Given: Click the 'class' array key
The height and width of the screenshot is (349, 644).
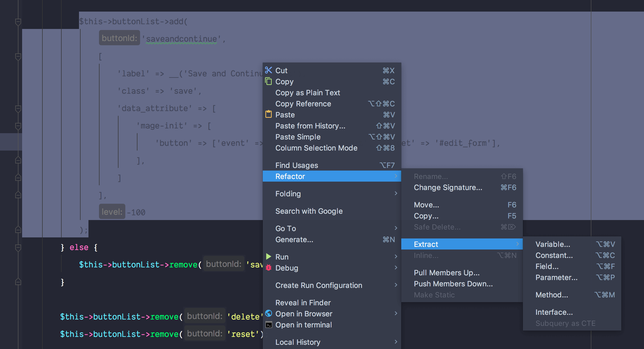Looking at the screenshot, I should tap(133, 91).
